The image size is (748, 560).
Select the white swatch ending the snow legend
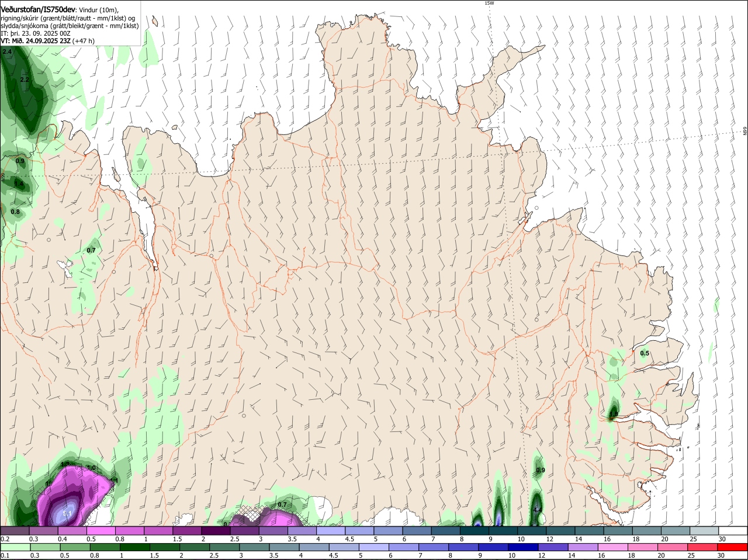pos(733,531)
